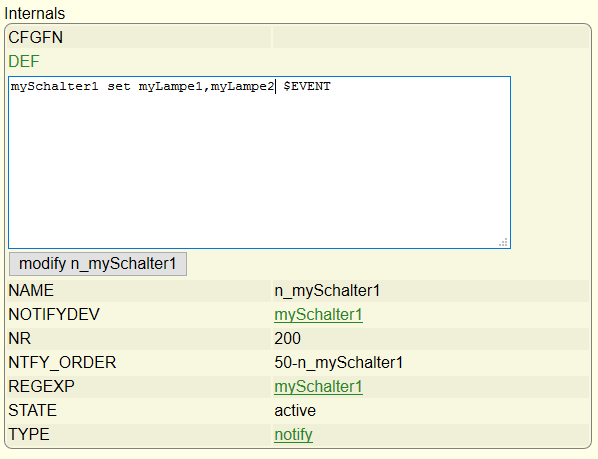Click the word set in the definition text

(119, 87)
